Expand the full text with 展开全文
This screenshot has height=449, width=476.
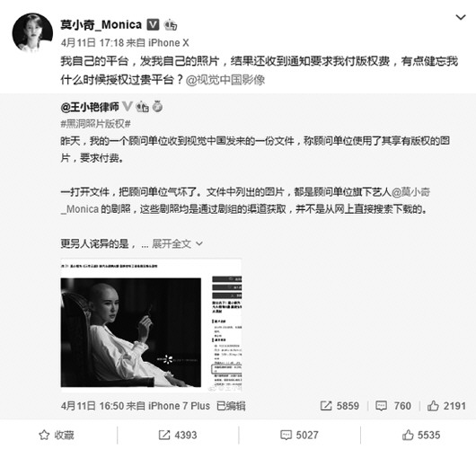click(177, 243)
